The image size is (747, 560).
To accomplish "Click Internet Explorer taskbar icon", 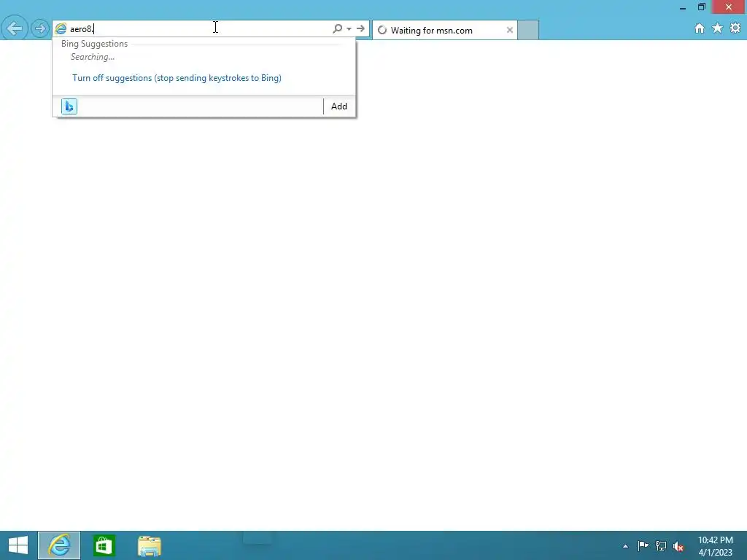I will 59,545.
